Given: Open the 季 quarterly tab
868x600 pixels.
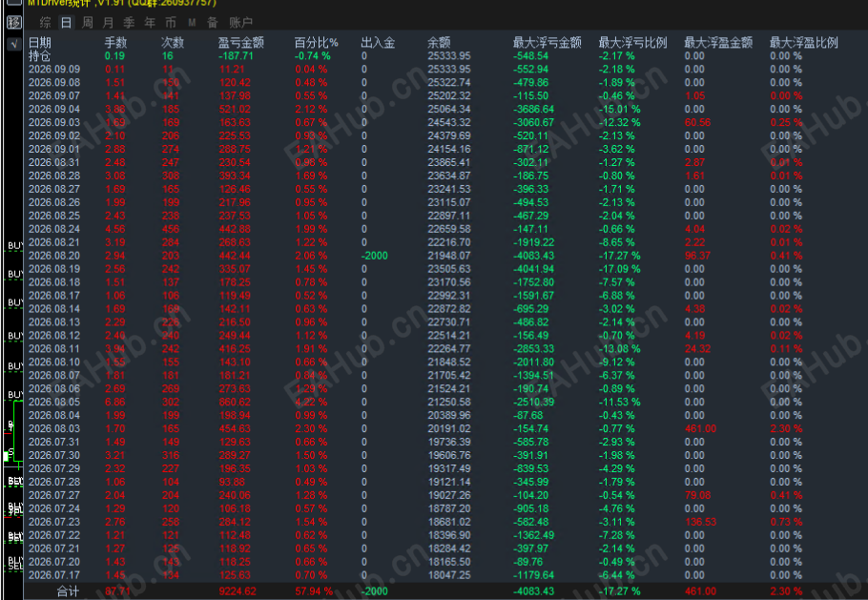Looking at the screenshot, I should pos(129,23).
